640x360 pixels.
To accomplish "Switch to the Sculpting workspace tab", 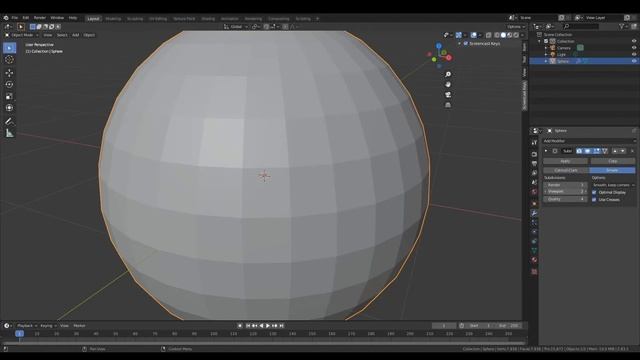I will [135, 19].
